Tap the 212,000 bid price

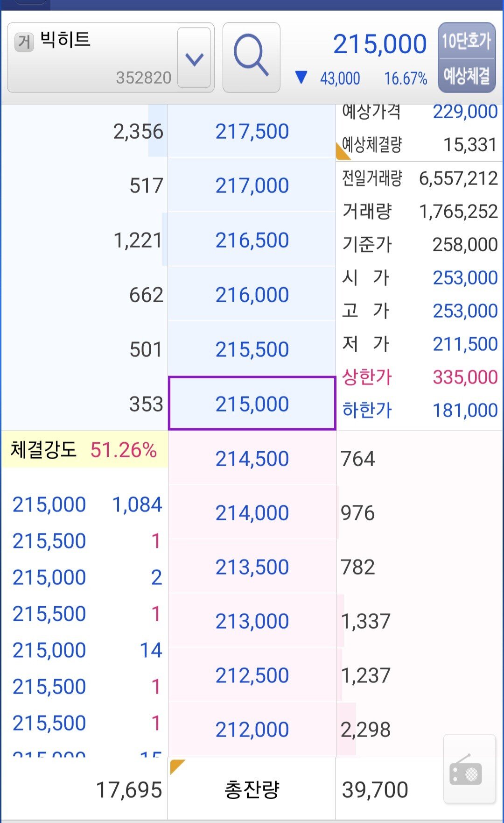point(252,729)
